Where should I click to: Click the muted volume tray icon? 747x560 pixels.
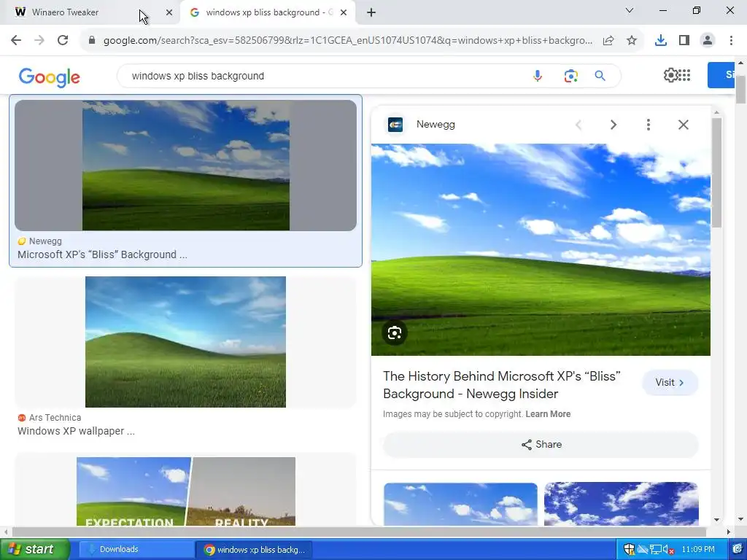coord(668,550)
